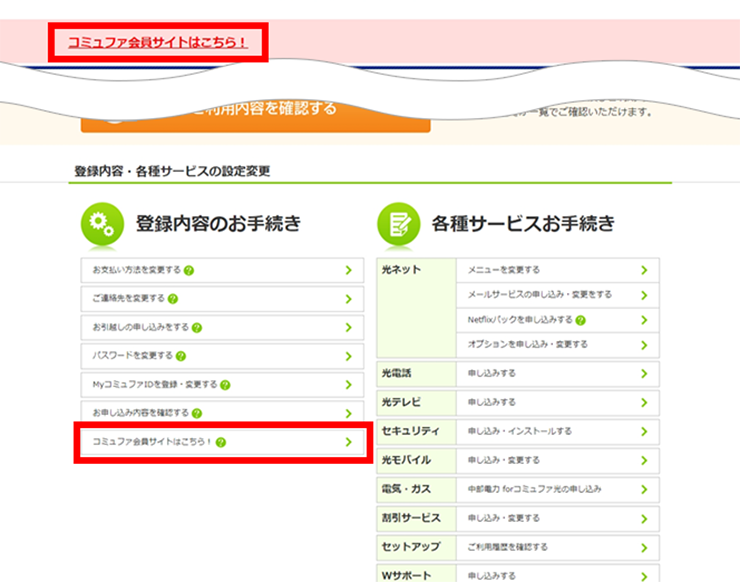Click the 光ネット category label
This screenshot has width=740, height=582.
[x=401, y=270]
